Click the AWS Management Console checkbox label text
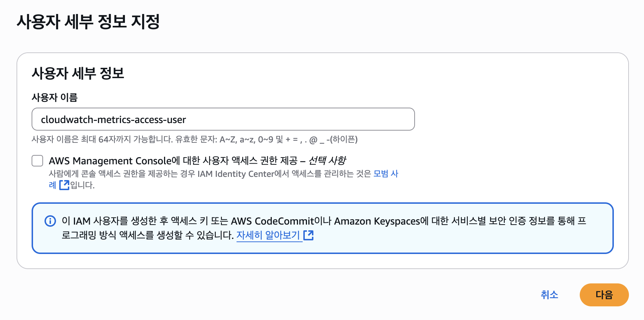This screenshot has height=320, width=644. point(173,161)
